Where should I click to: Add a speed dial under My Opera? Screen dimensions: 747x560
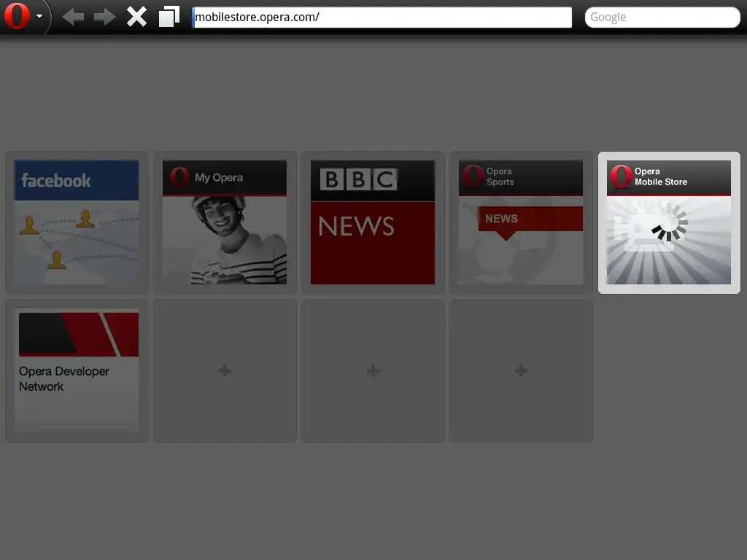pos(225,370)
